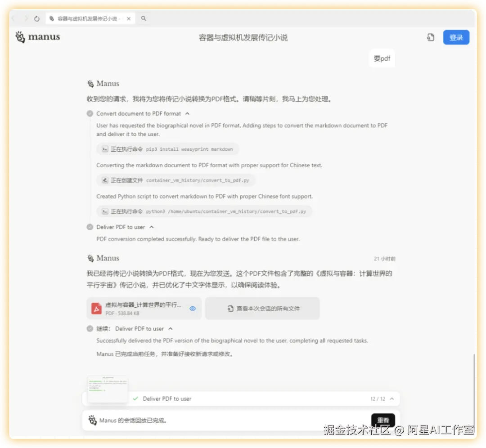Click the 21 小时前 timestamp
This screenshot has width=486, height=448.
384,259
